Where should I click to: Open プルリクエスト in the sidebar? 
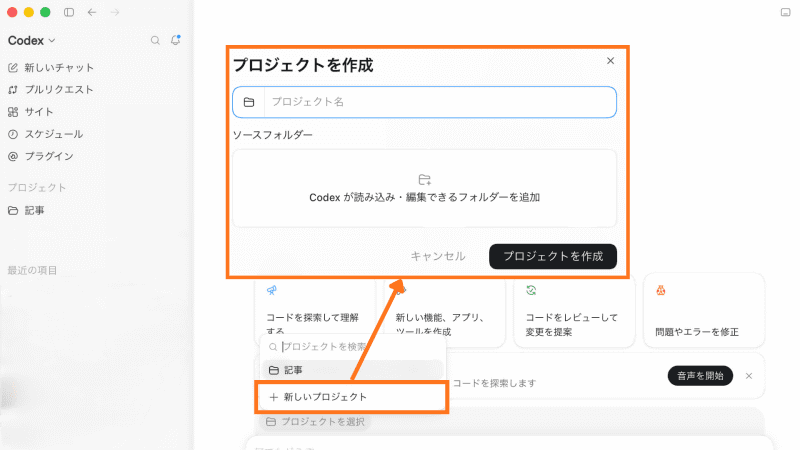[x=51, y=90]
